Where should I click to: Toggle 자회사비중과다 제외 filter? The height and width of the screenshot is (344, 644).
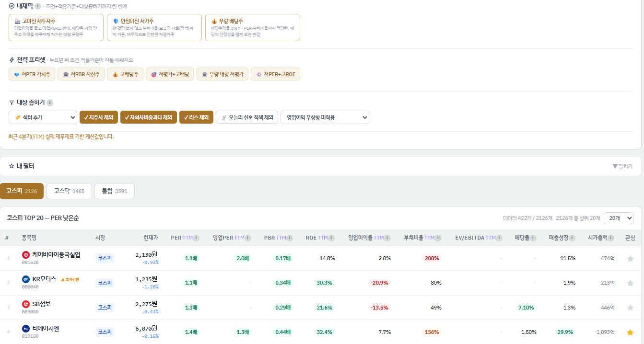(149, 117)
